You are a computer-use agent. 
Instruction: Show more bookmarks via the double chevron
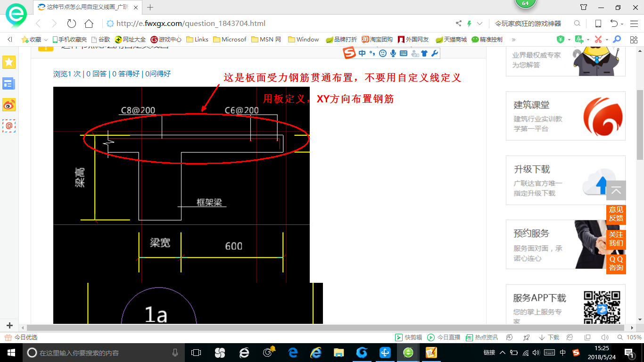tap(513, 40)
